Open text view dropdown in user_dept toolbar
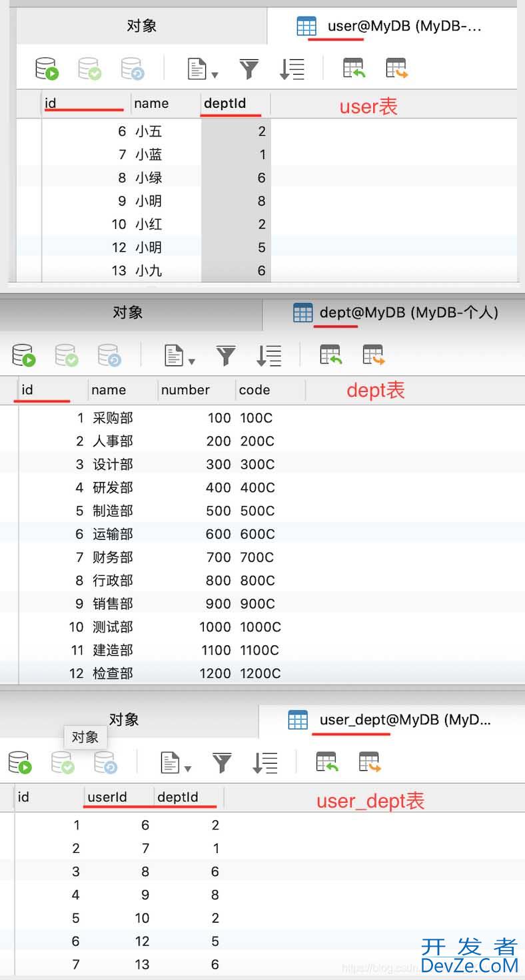525x980 pixels. pos(176,762)
